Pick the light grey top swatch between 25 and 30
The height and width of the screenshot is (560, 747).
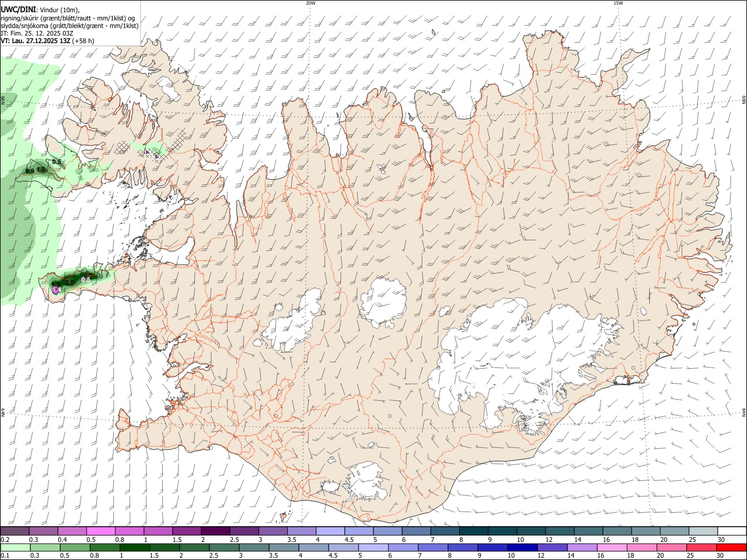pos(703,531)
